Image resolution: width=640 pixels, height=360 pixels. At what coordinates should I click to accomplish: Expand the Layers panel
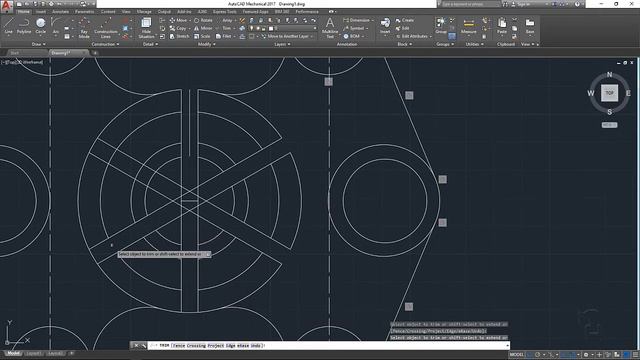tap(282, 44)
